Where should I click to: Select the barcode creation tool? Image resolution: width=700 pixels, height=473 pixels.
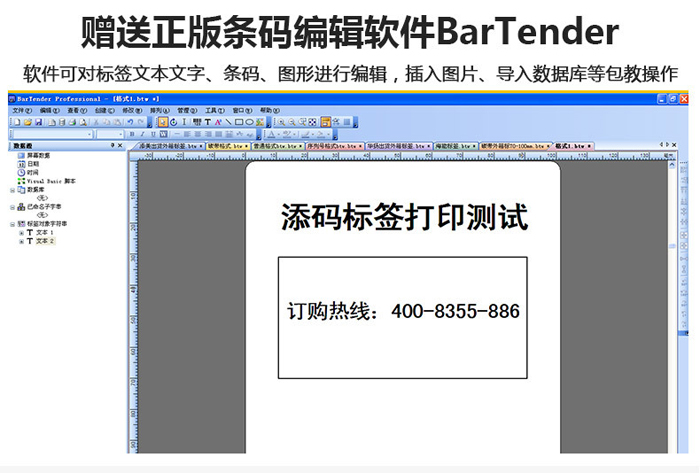pyautogui.click(x=197, y=122)
